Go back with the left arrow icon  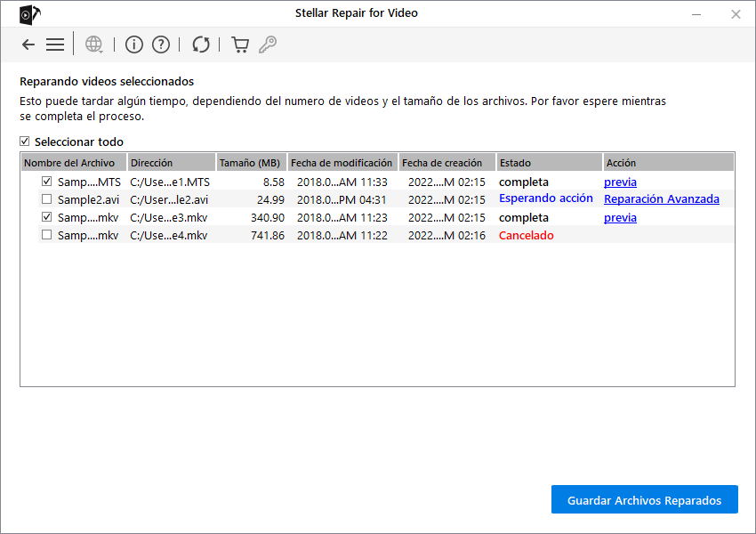click(x=28, y=44)
